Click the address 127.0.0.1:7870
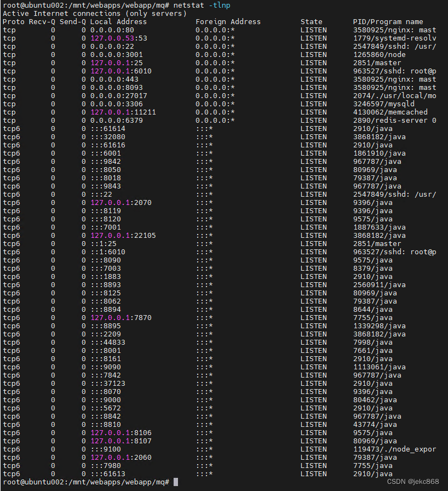 [x=121, y=317]
